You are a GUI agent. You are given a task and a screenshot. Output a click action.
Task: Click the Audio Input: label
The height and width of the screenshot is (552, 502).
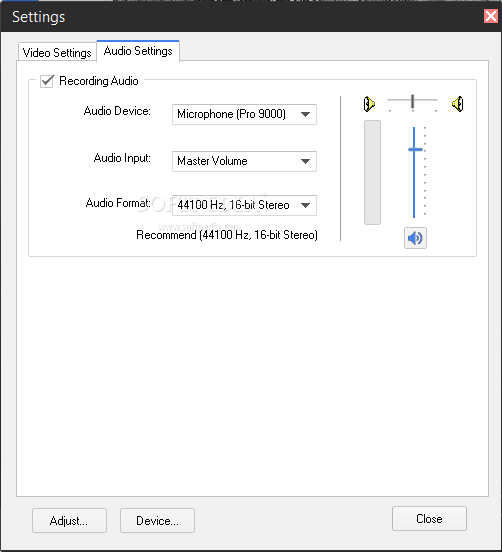click(122, 158)
